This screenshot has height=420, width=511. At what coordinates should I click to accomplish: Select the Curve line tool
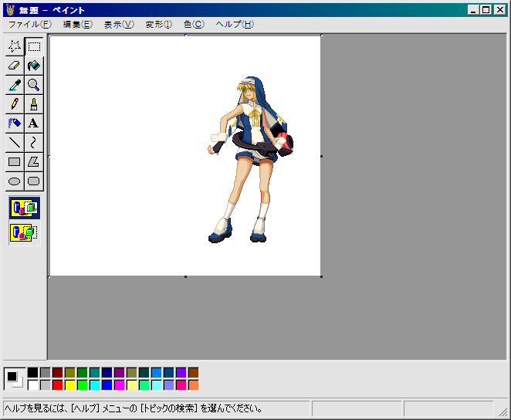point(34,143)
